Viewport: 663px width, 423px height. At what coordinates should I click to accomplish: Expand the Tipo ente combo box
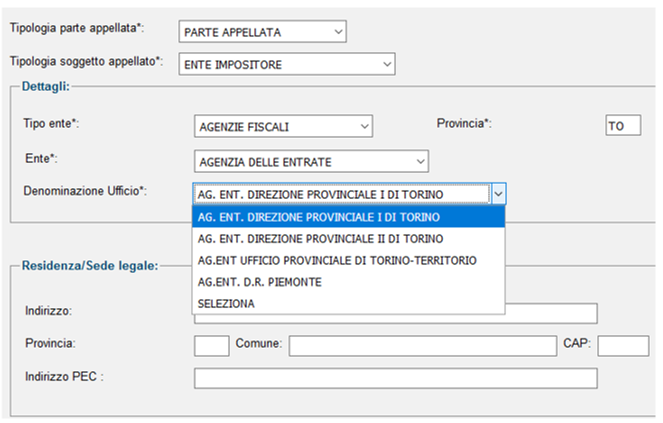click(x=283, y=126)
